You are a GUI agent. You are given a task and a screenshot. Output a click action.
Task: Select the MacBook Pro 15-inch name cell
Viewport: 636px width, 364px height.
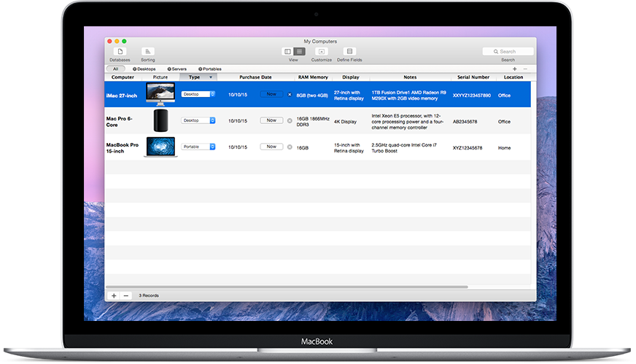pyautogui.click(x=122, y=148)
